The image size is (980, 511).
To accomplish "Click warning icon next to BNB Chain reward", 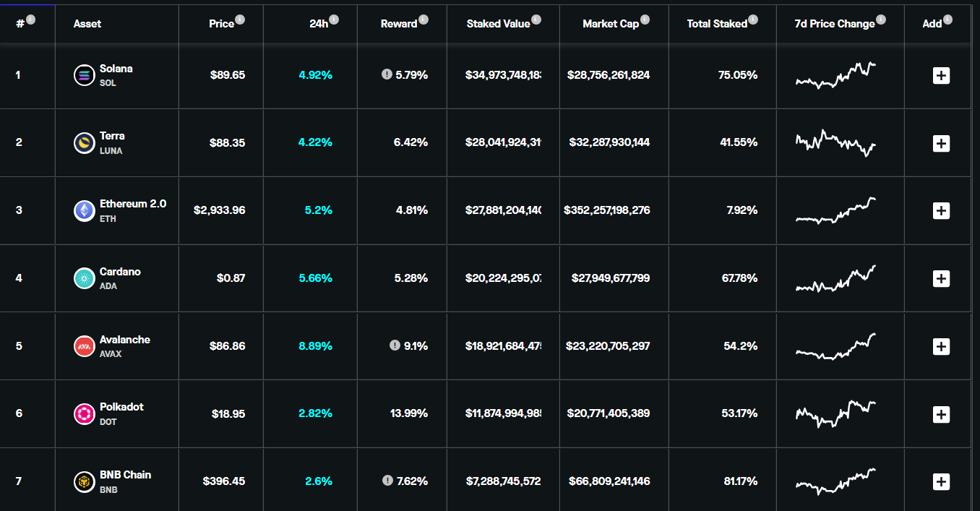I will [x=387, y=481].
